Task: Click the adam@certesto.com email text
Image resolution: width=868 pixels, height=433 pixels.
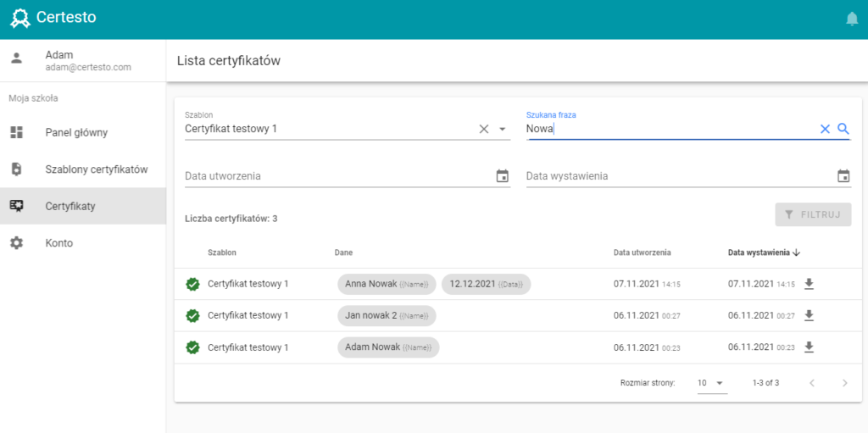Action: (x=88, y=68)
